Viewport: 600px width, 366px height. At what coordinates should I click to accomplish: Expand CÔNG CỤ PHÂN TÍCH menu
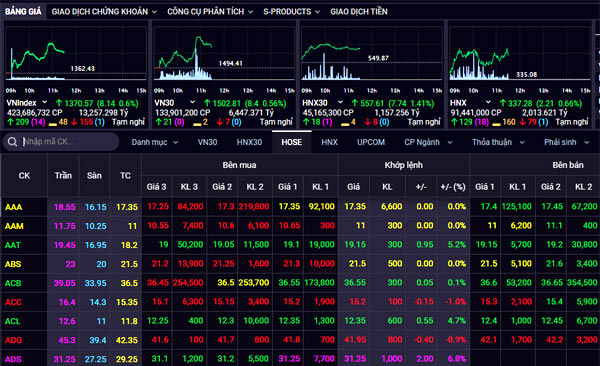click(210, 12)
